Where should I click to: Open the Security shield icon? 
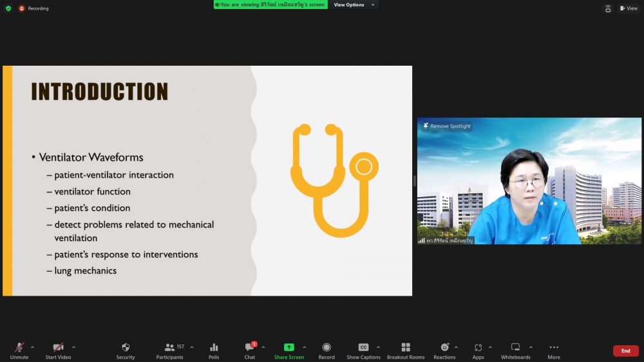126,348
